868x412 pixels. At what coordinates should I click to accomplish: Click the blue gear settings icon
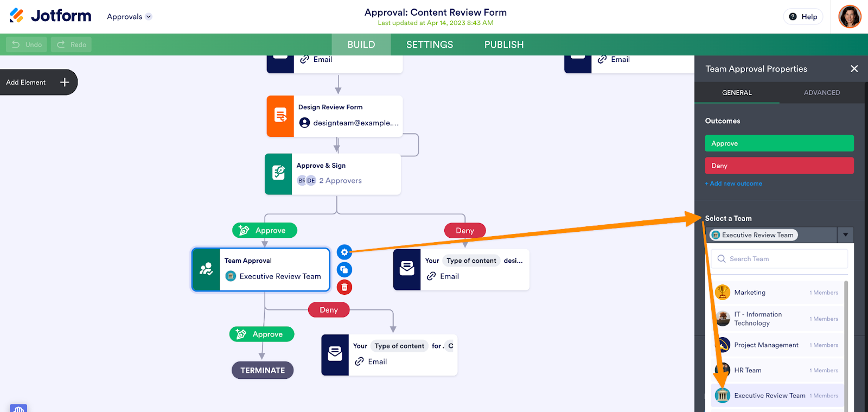(344, 252)
